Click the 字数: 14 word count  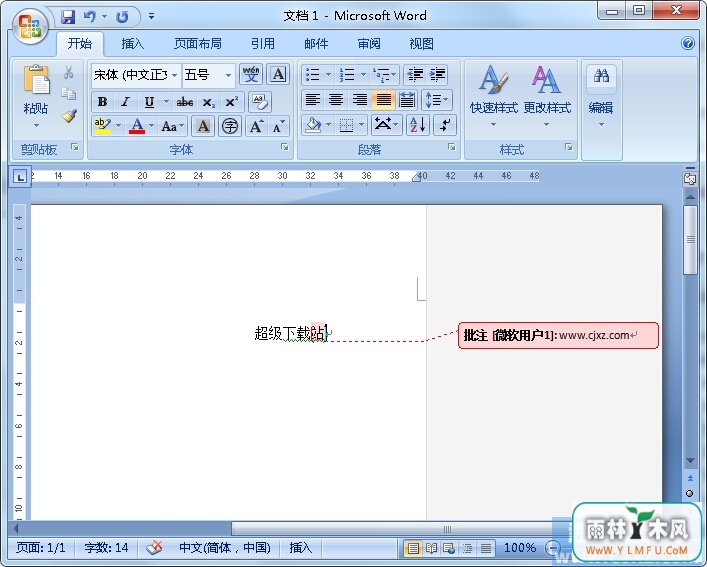click(x=106, y=548)
